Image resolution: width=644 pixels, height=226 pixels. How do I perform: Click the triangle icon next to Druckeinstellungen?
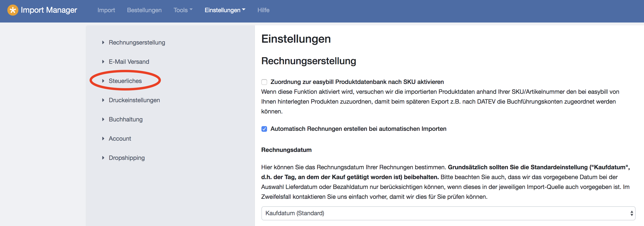click(x=103, y=100)
